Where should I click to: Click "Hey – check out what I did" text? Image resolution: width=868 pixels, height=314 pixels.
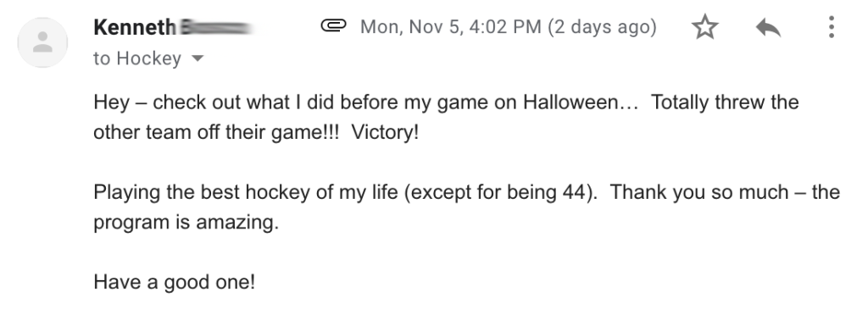click(x=214, y=102)
